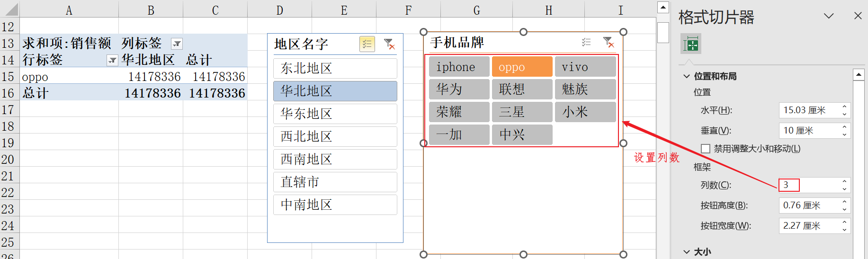Click the 地区名字 slicer title
Viewport: 868px width, 259px height.
(x=301, y=44)
